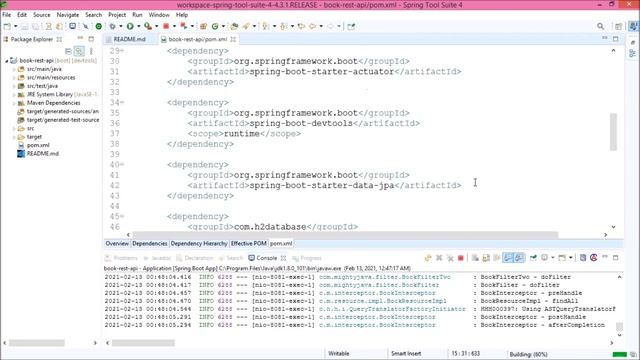Viewport: 640px width, 360px height.
Task: Click the red Stop icon in the main toolbar
Action: coord(166,26)
